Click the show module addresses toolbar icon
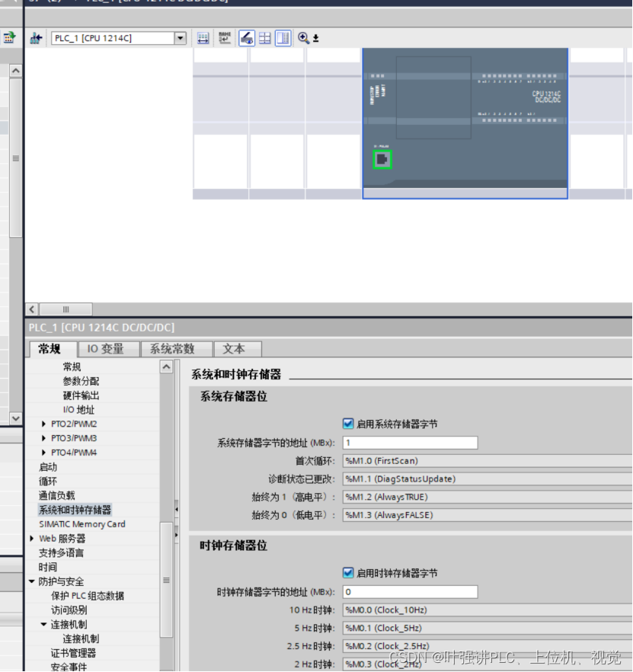 pos(203,38)
